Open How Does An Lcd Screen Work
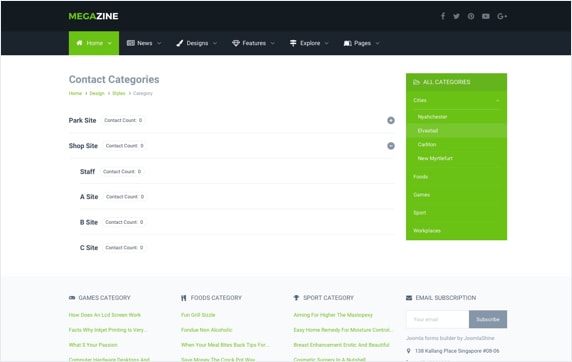This screenshot has width=572, height=362. (105, 315)
